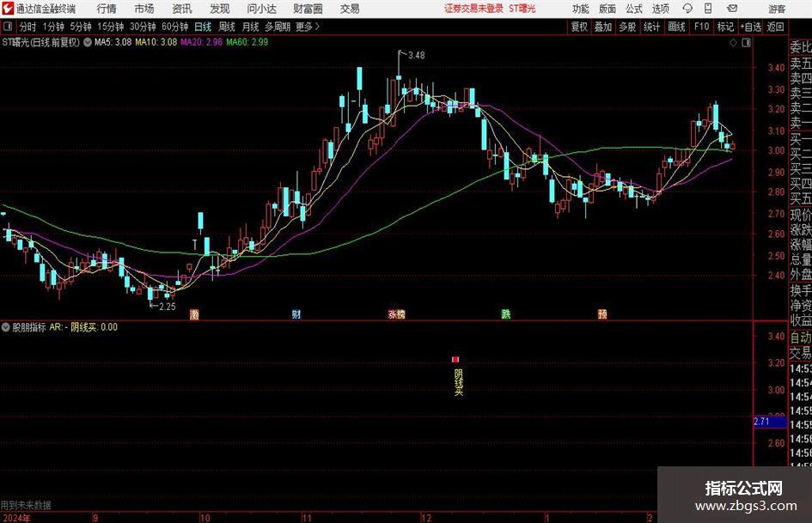Click the 3.48 high price label

[417, 55]
